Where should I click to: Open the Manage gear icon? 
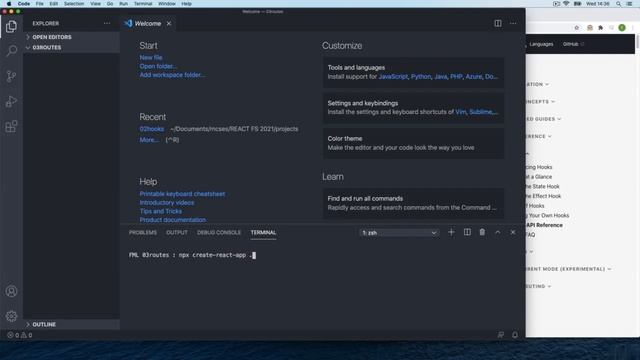pyautogui.click(x=11, y=316)
